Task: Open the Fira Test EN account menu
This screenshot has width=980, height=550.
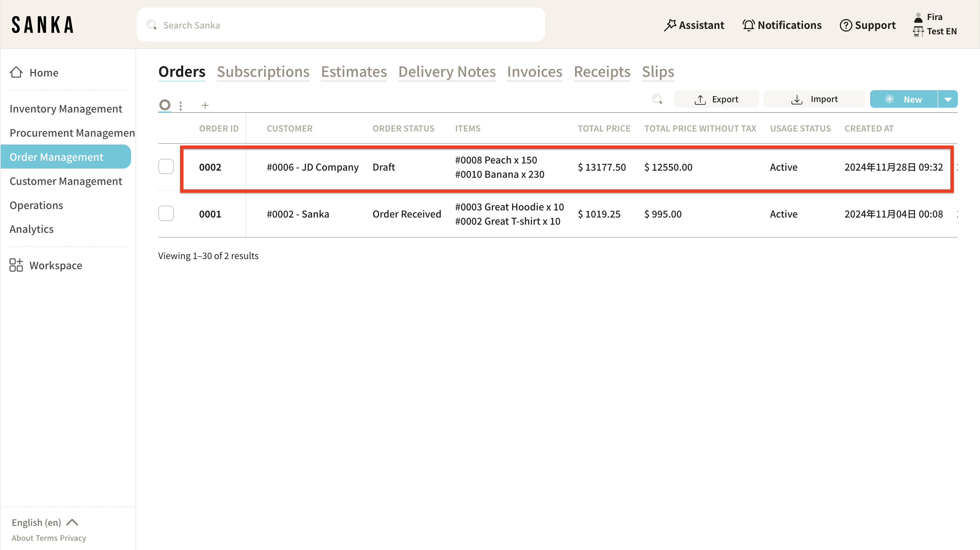Action: point(935,24)
